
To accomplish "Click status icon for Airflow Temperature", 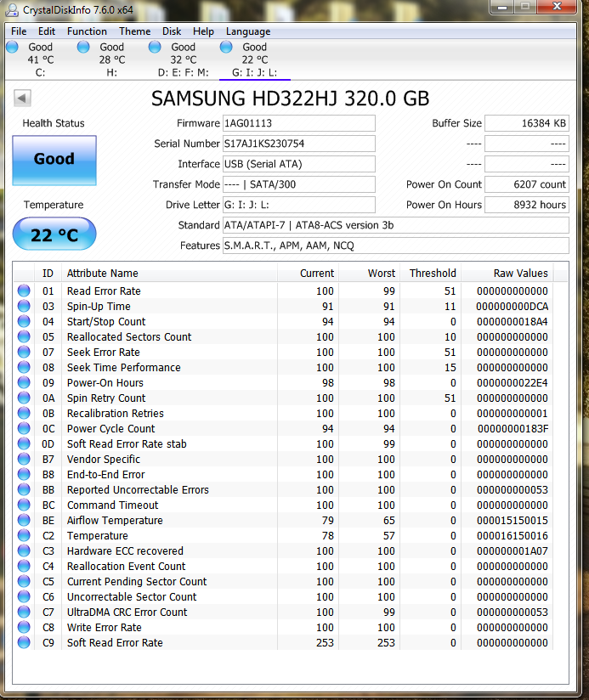I will [x=24, y=520].
